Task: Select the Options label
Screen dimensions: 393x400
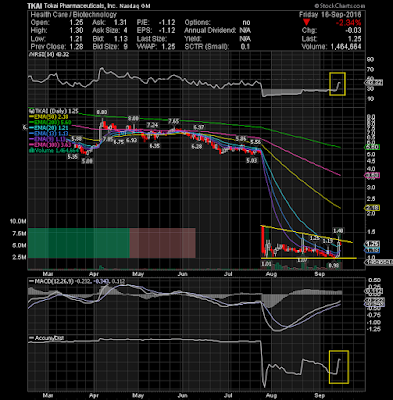Action: 197,23
